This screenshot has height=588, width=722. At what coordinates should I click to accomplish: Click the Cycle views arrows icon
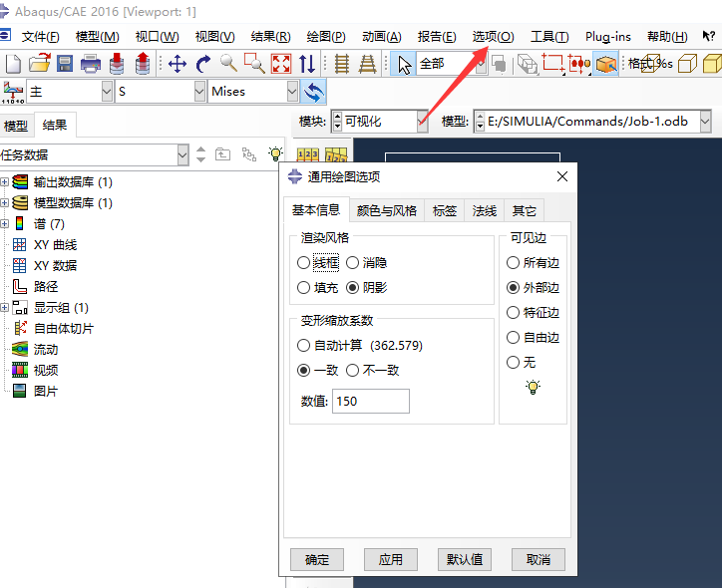pos(307,64)
